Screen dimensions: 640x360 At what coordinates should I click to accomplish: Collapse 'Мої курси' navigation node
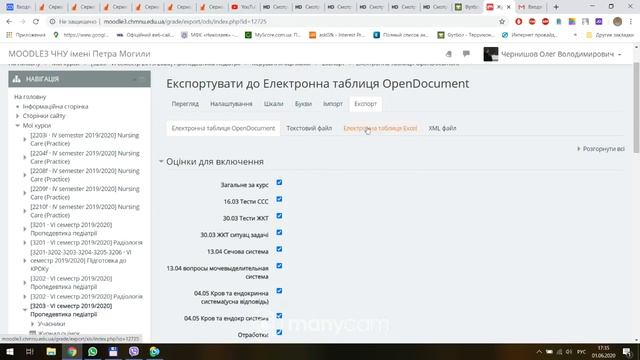click(x=18, y=126)
